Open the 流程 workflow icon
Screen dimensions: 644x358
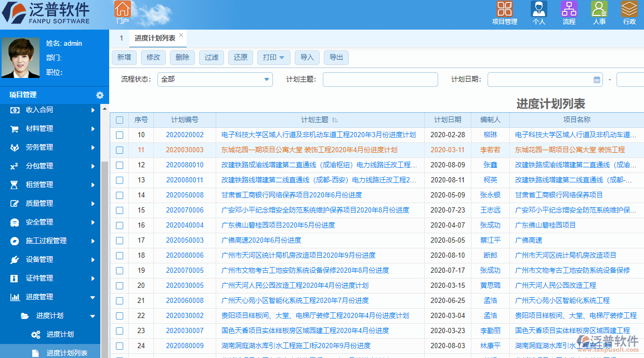coord(569,12)
